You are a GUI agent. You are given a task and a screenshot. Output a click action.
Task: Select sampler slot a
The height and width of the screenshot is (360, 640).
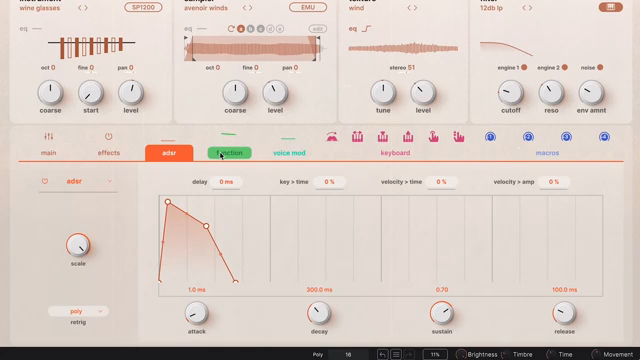point(241,29)
